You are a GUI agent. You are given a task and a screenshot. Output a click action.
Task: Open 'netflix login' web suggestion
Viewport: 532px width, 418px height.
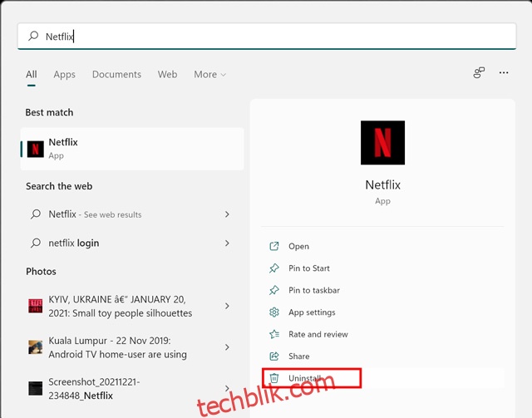click(132, 243)
